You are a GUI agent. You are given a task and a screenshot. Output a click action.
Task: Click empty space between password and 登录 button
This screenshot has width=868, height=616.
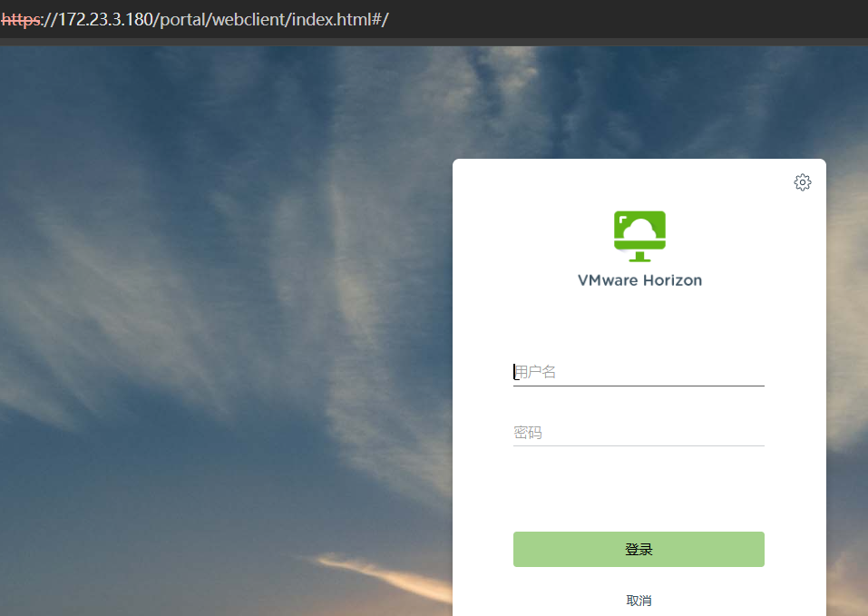(639, 490)
